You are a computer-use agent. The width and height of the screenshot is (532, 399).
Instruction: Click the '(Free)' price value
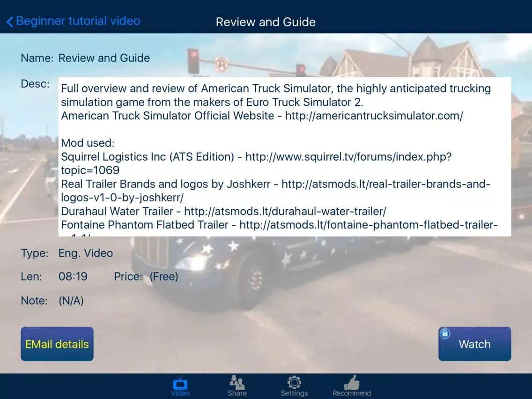click(x=164, y=276)
